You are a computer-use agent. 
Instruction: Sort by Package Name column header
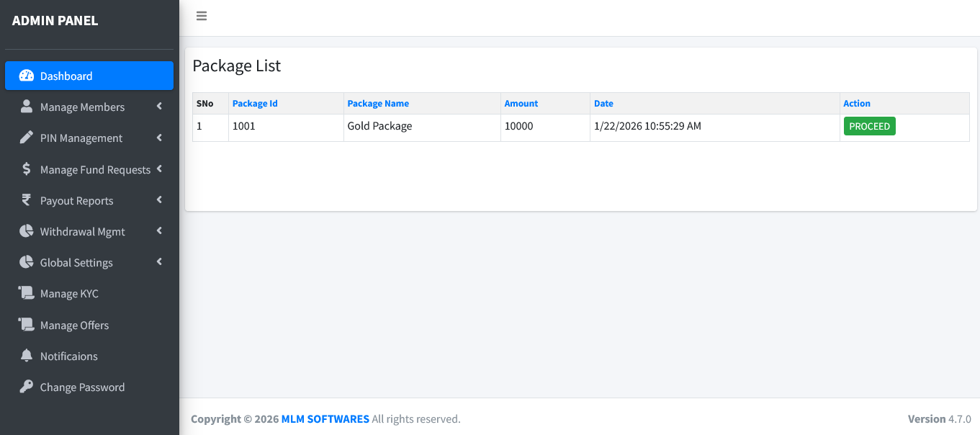pyautogui.click(x=378, y=104)
